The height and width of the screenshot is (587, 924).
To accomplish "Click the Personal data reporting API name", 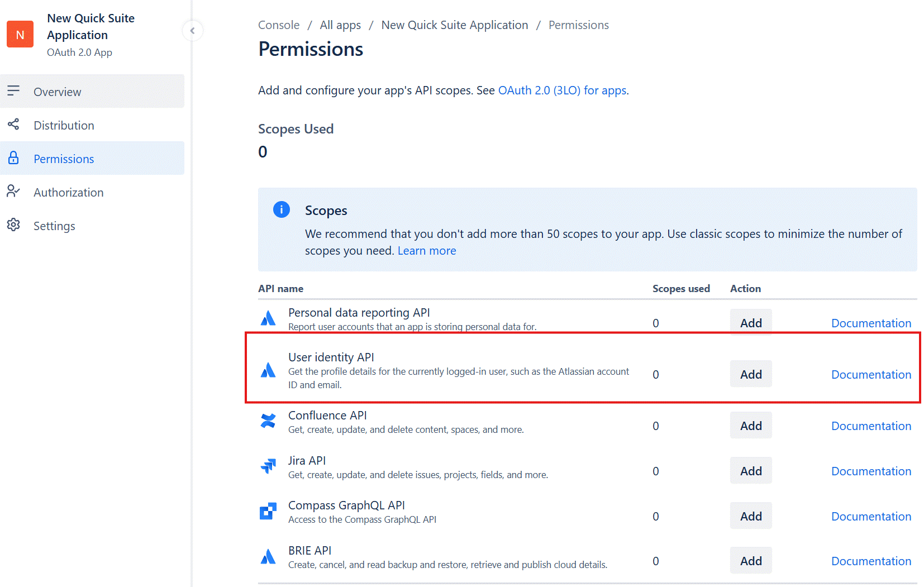I will tap(359, 313).
